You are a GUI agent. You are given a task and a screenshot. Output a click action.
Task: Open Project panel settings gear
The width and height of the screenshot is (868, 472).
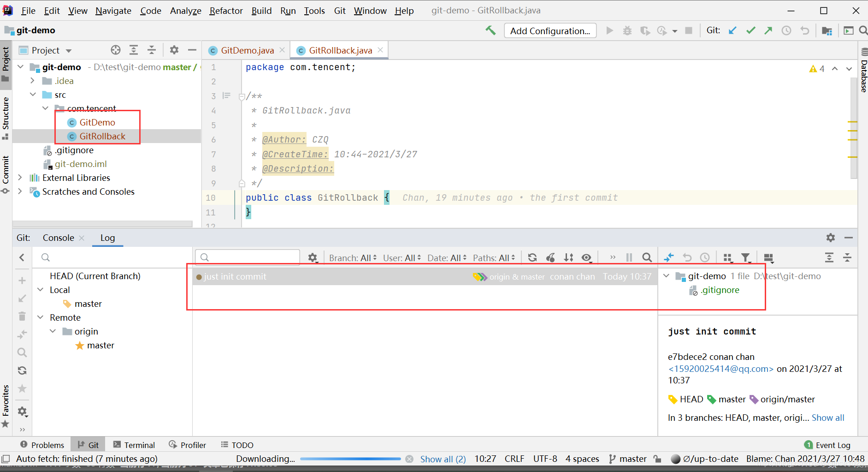coord(174,50)
